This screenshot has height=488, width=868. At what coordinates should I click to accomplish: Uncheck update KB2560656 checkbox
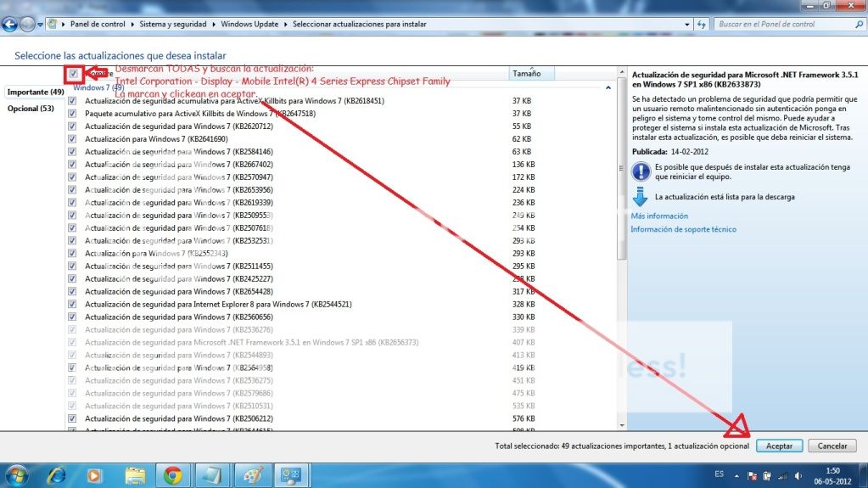72,317
